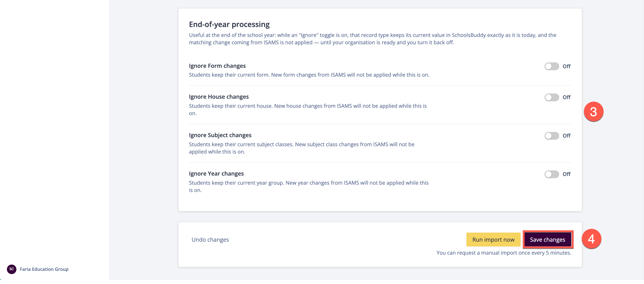Viewport: 644px width, 284px height.
Task: Click 'Students keep their current year group' description
Action: (309, 186)
